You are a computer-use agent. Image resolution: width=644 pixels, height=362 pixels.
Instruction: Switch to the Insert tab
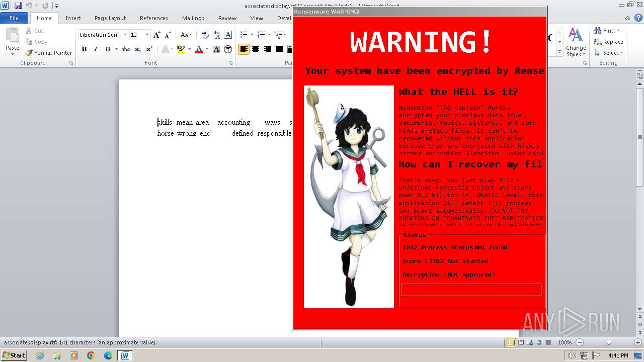73,18
